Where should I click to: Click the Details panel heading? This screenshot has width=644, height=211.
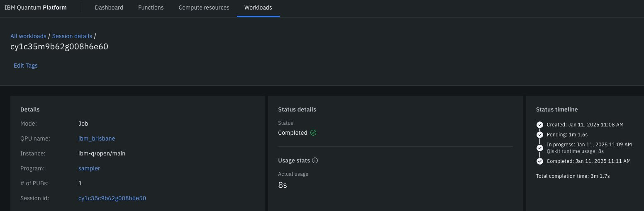[30, 109]
